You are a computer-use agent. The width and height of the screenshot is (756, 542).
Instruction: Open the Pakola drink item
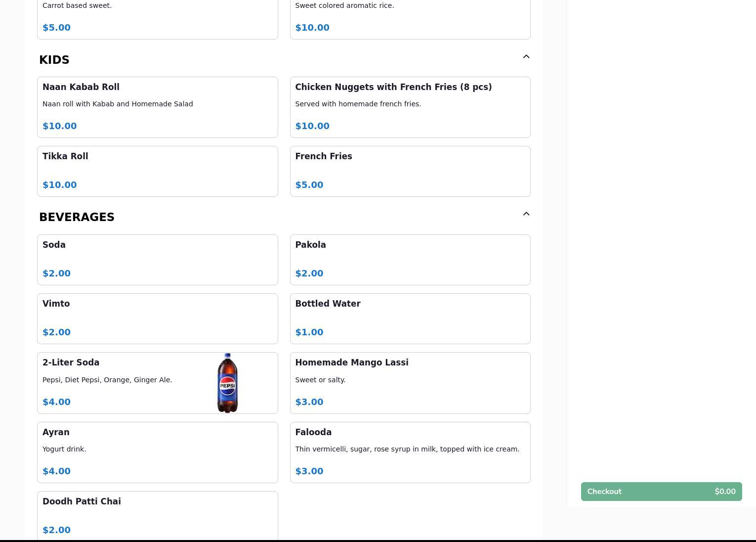click(410, 260)
